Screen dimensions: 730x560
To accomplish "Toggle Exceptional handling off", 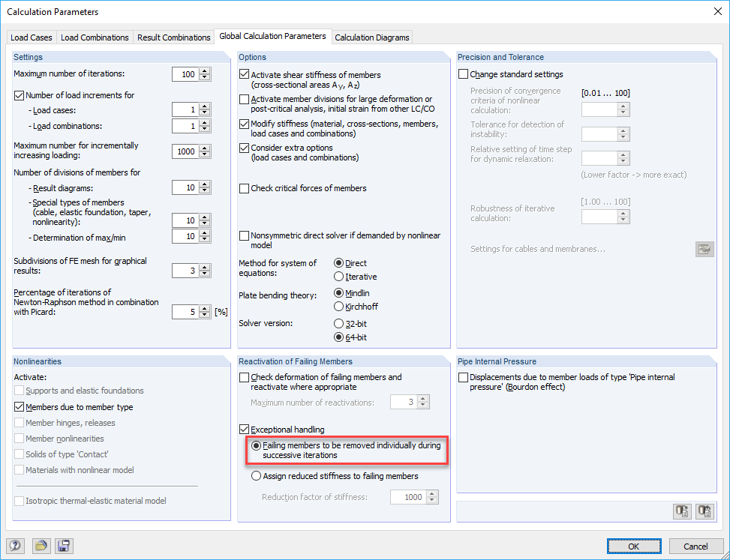I will [x=244, y=429].
